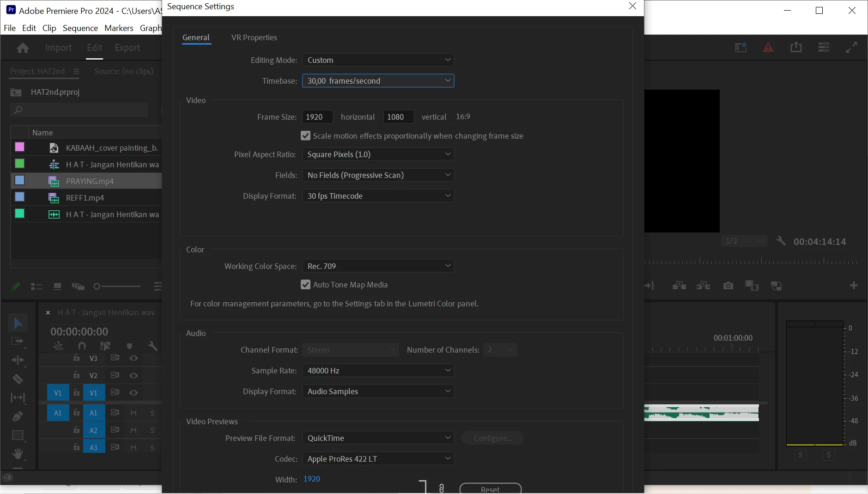
Task: Add a marker in the timeline
Action: tap(129, 346)
